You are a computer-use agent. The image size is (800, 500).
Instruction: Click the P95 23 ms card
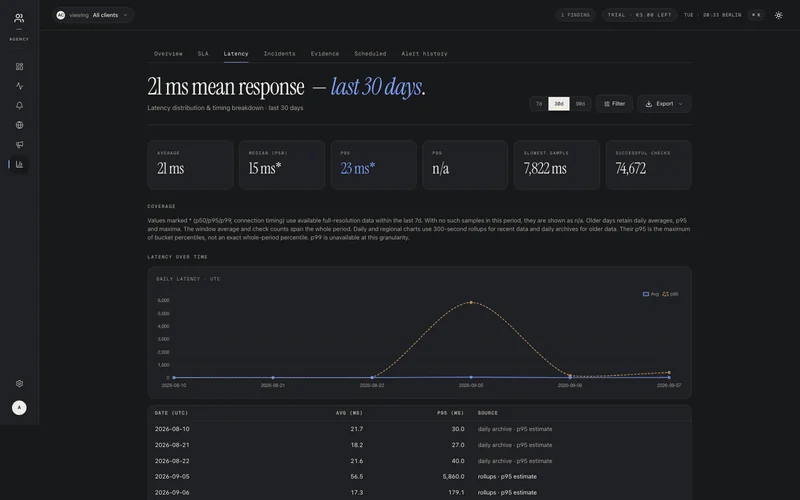[x=373, y=165]
